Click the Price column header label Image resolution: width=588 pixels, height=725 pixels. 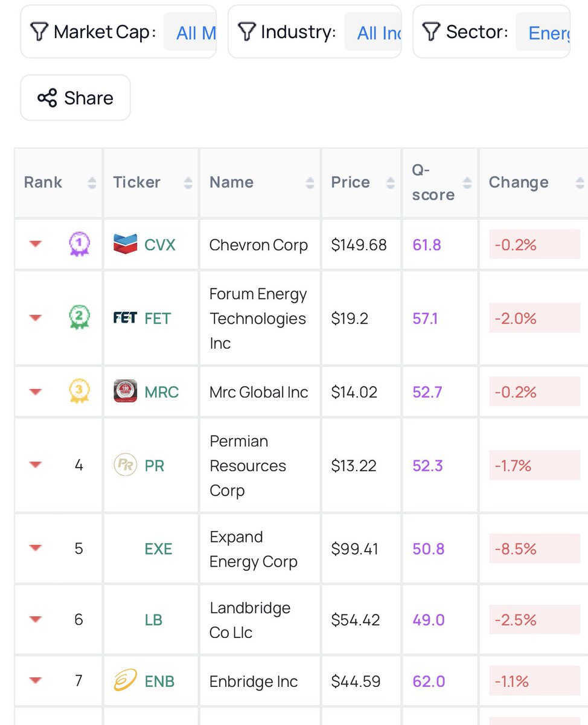(350, 182)
